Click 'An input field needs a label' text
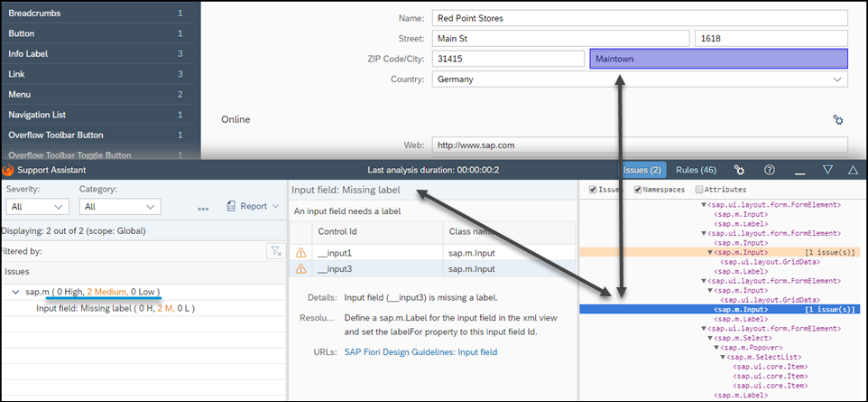Screen dimensions: 868x402 pos(347,211)
